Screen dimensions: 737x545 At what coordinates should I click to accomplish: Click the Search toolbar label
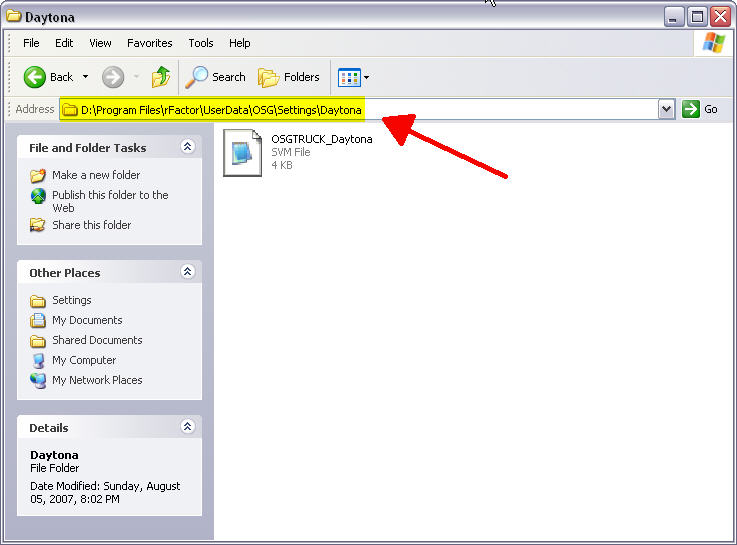(x=228, y=77)
